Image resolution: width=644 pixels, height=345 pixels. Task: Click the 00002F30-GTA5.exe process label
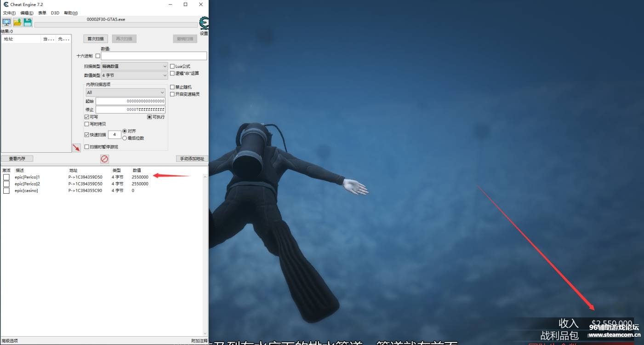(106, 19)
